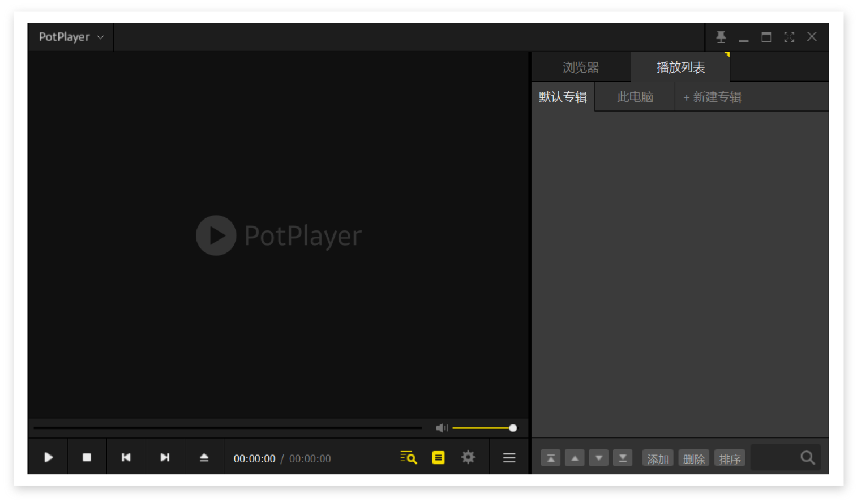
Task: Move the selected playlist item up
Action: [x=575, y=458]
